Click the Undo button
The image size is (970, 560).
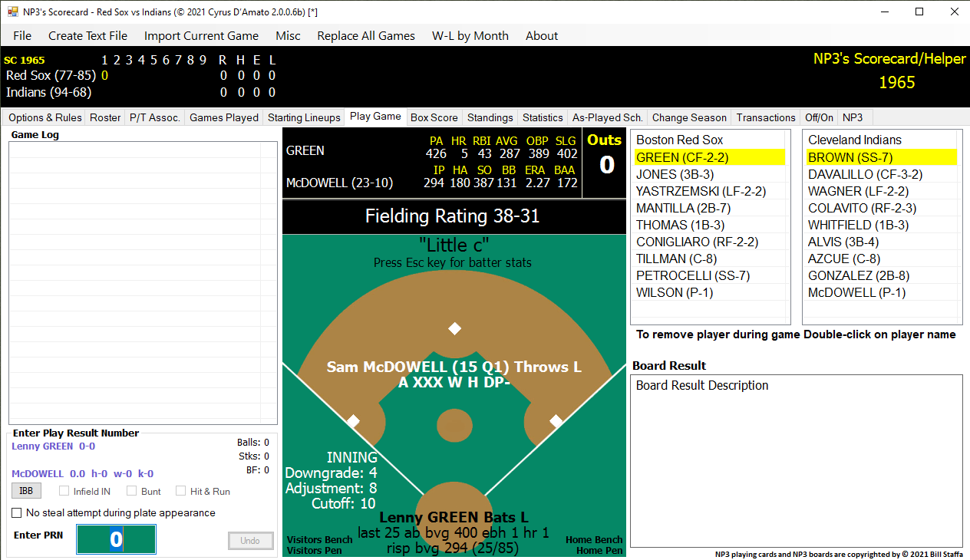point(250,541)
